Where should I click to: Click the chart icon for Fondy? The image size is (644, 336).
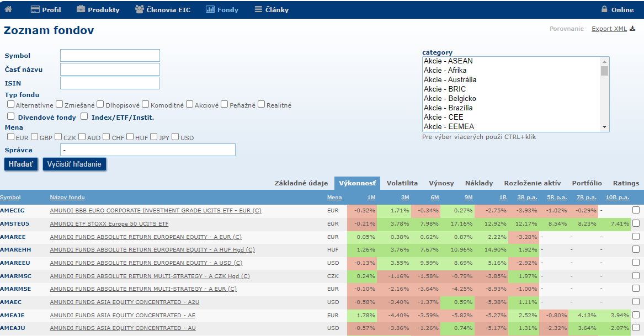[210, 9]
